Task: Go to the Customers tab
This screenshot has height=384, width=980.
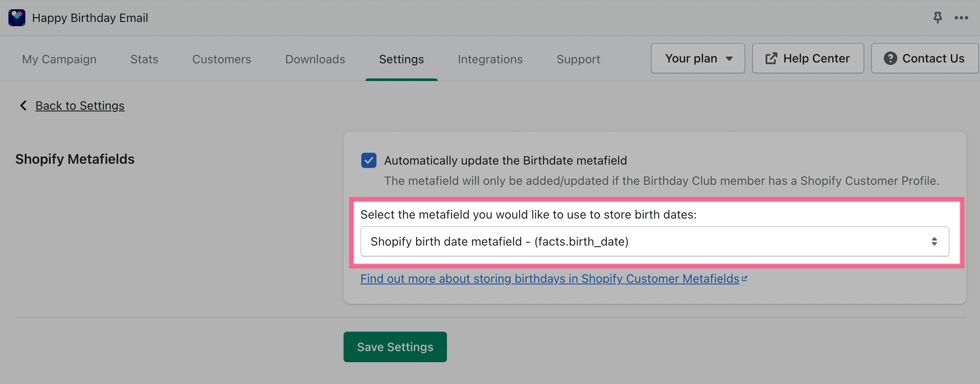Action: 222,59
